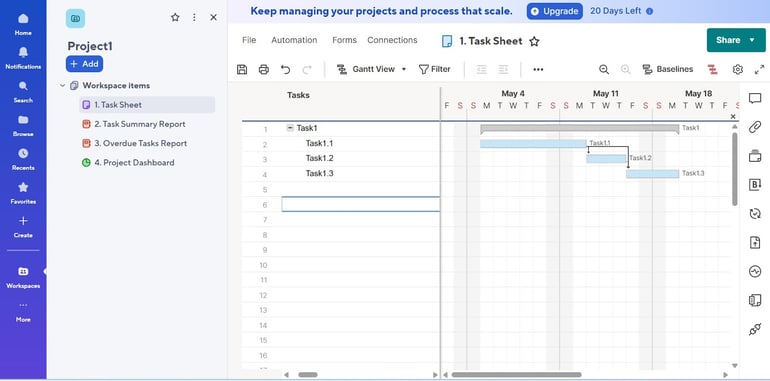Close the Project1 workspace panel
The image size is (770, 381).
(213, 18)
